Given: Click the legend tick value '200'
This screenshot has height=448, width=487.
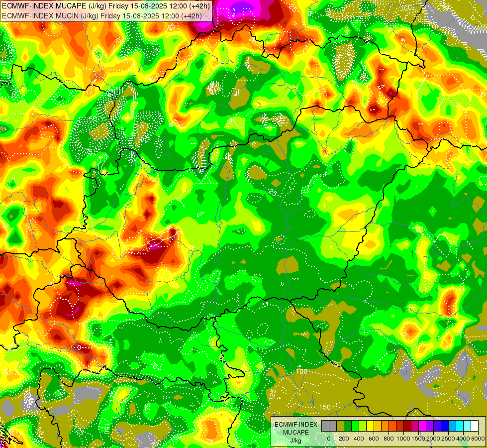Looking at the screenshot, I should [344, 439].
